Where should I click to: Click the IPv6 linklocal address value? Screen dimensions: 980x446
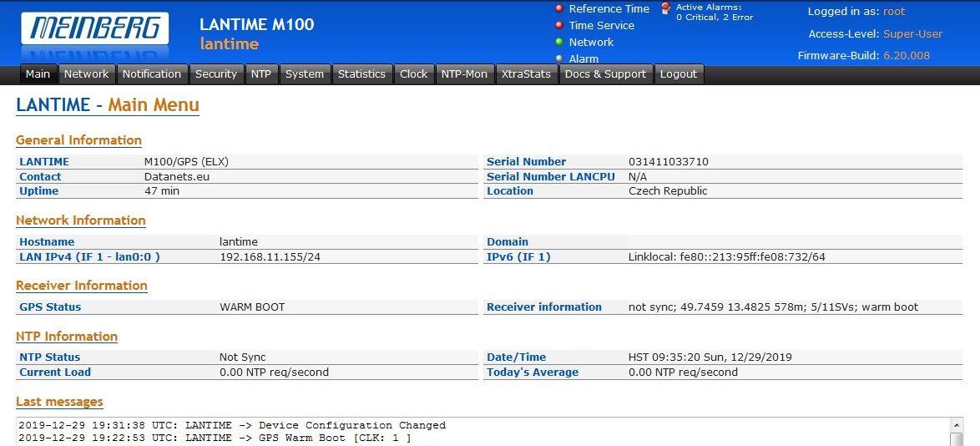727,257
